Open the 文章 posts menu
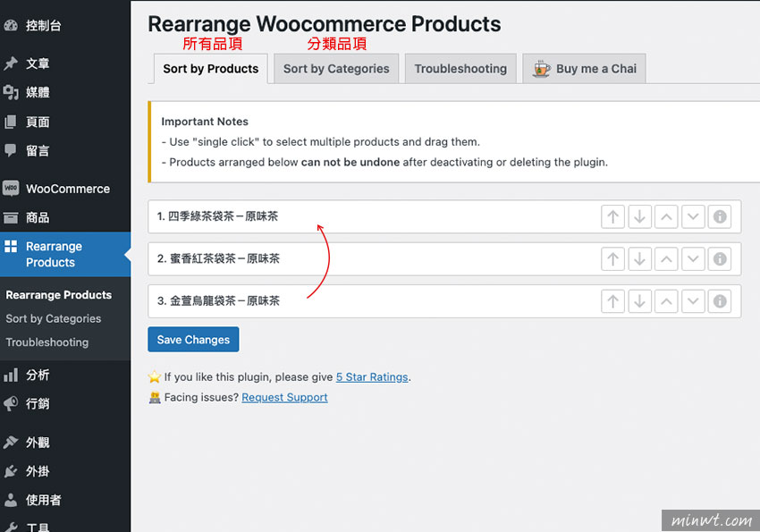The height and width of the screenshot is (532, 760). pos(65,63)
